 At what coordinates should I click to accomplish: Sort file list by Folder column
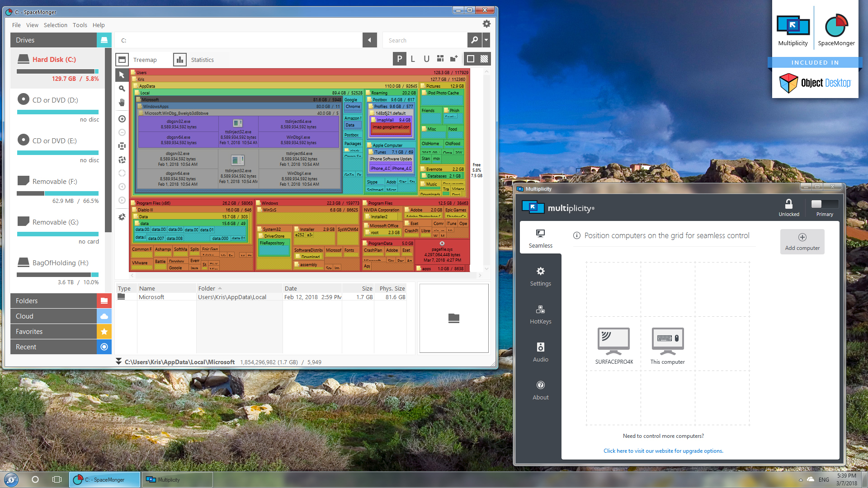(x=239, y=288)
